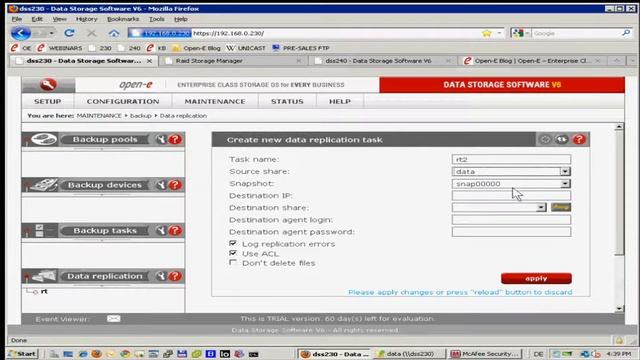This screenshot has height=360, width=640.
Task: Enable the Don't delete files checkbox
Action: click(233, 262)
